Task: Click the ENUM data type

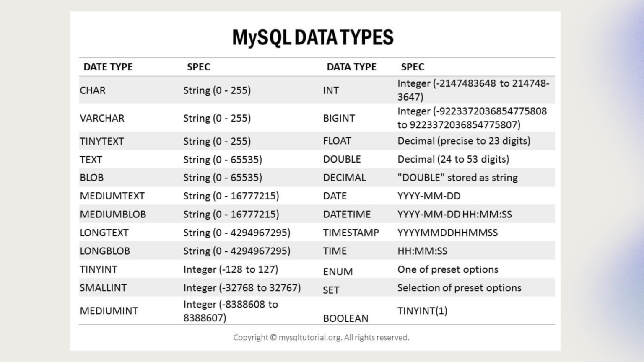Action: coord(338,271)
